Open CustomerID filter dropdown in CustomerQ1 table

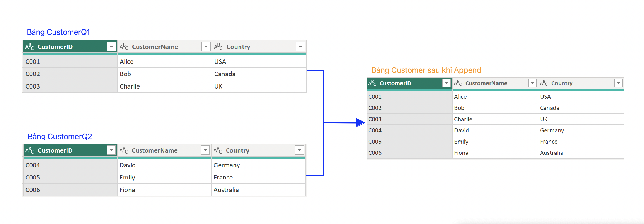point(111,47)
